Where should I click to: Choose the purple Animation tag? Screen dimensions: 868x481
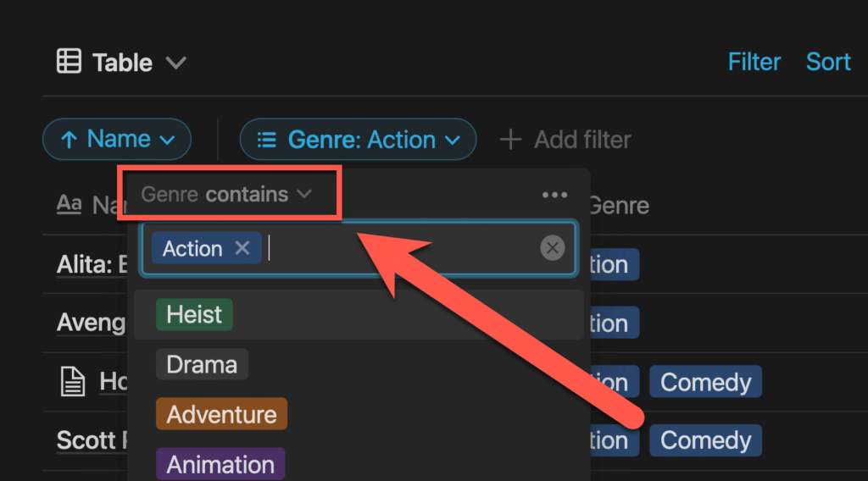(x=220, y=464)
